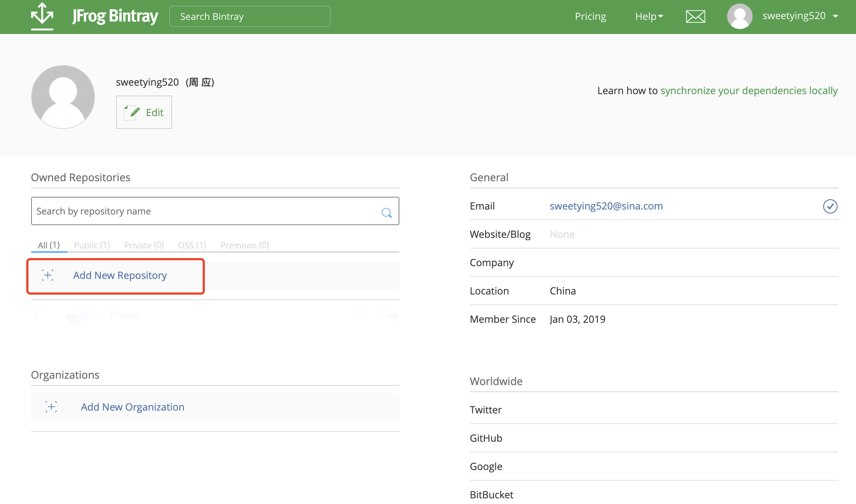
Task: Switch to the Private (0) tab
Action: [144, 245]
